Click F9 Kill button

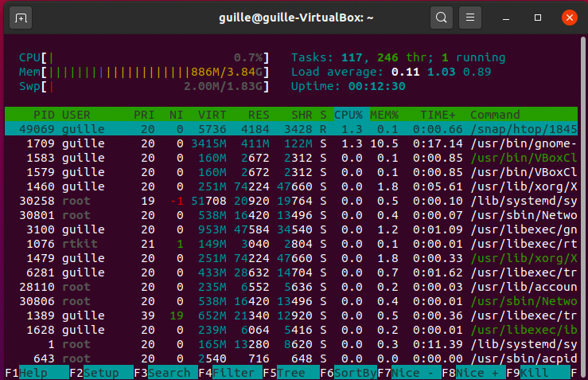tap(538, 373)
